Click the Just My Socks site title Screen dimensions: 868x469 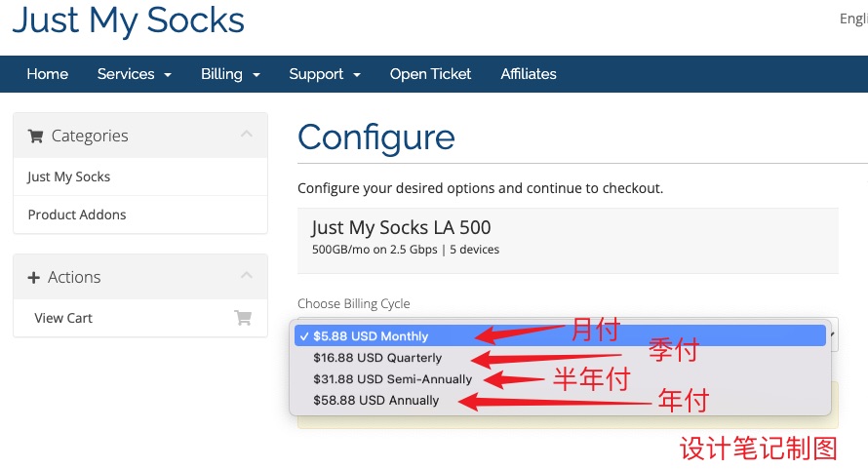(128, 20)
